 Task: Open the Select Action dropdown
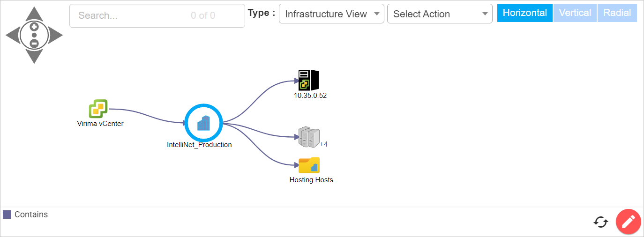click(440, 14)
